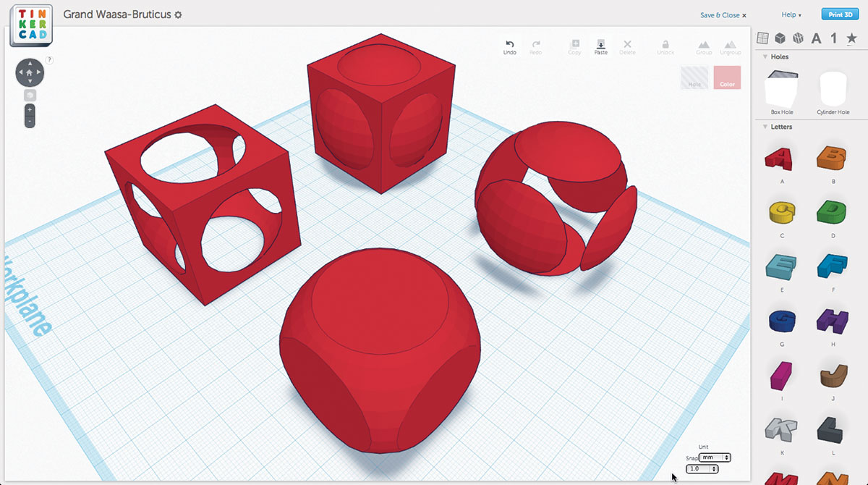This screenshot has width=868, height=485.
Task: Pick the brown letter J shape
Action: (833, 375)
